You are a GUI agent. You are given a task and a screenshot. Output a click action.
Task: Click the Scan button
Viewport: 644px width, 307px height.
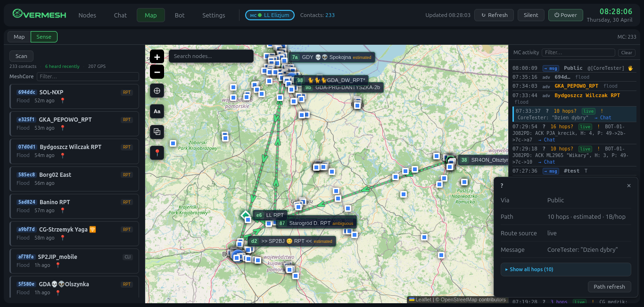(21, 56)
